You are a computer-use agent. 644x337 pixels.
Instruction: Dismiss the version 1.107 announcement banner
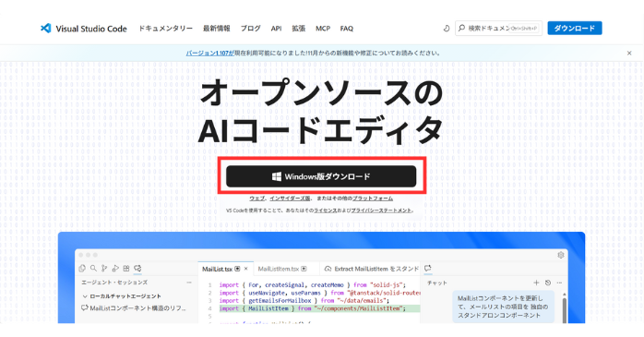tap(629, 53)
